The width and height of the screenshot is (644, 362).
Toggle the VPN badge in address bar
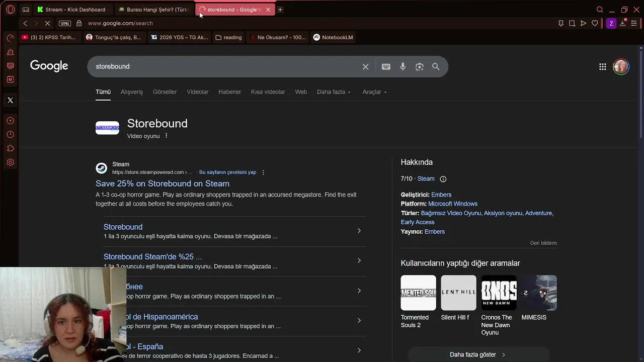tap(65, 23)
